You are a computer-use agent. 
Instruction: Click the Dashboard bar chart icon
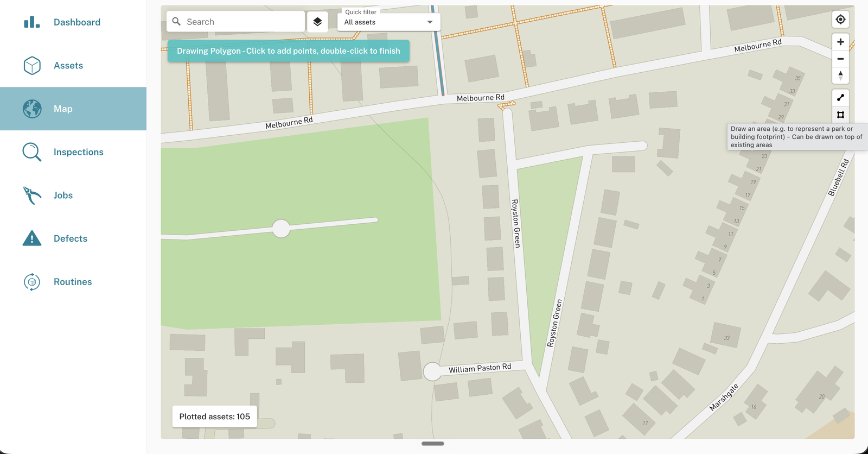click(32, 22)
